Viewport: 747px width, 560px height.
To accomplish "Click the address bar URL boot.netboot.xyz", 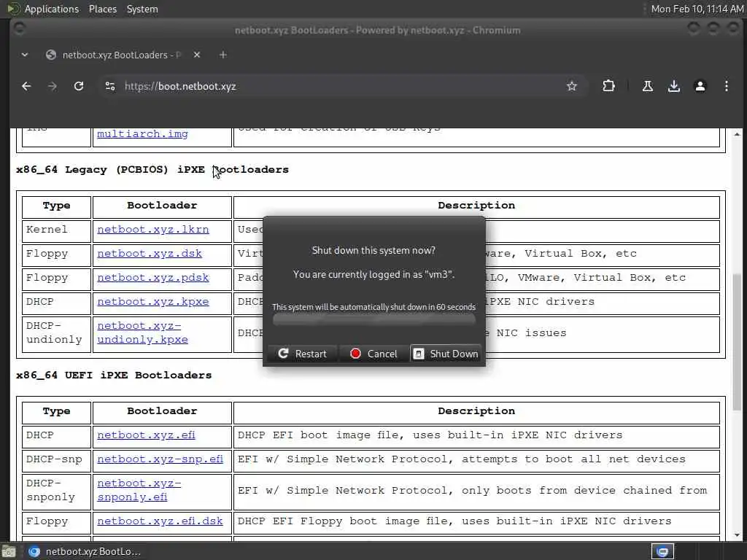I will [180, 86].
